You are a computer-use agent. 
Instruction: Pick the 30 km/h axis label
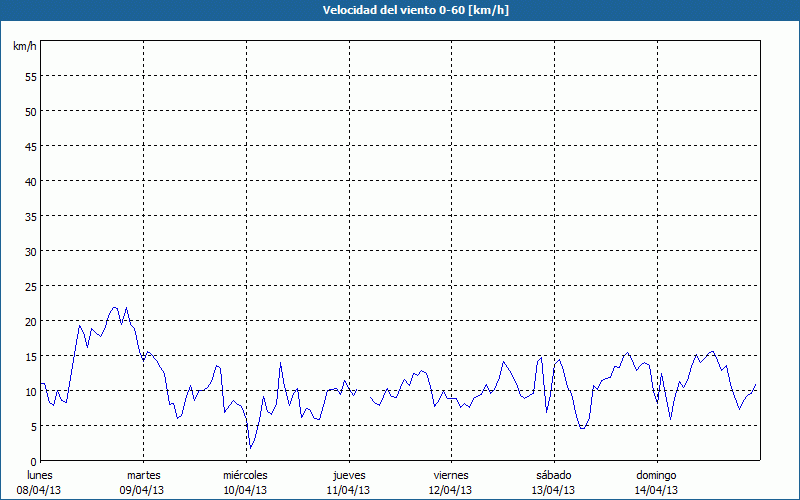click(30, 251)
